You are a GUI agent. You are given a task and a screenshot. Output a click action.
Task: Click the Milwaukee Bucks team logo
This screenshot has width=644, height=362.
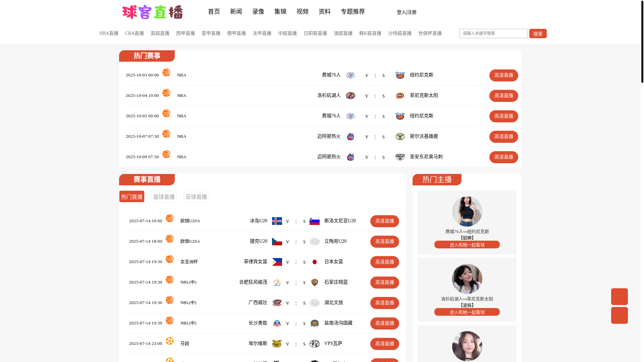point(400,136)
